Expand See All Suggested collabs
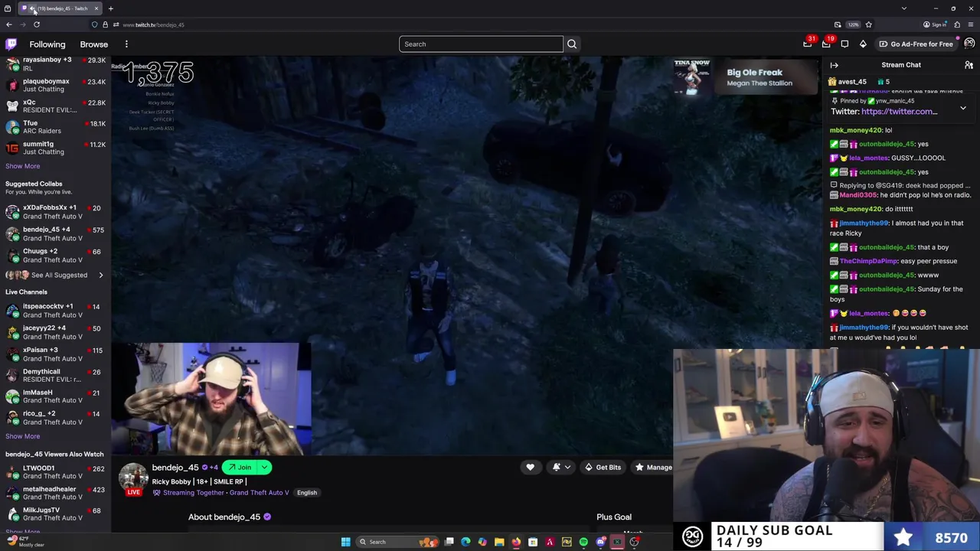980x551 pixels. 55,275
